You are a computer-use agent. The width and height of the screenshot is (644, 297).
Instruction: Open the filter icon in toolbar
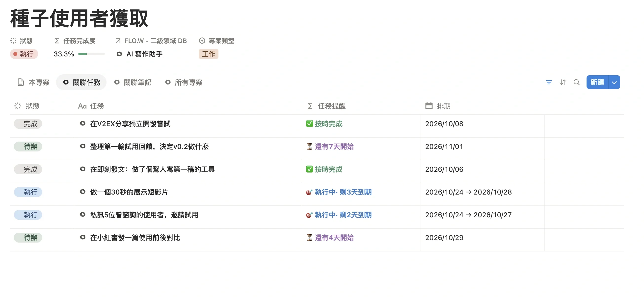(548, 82)
